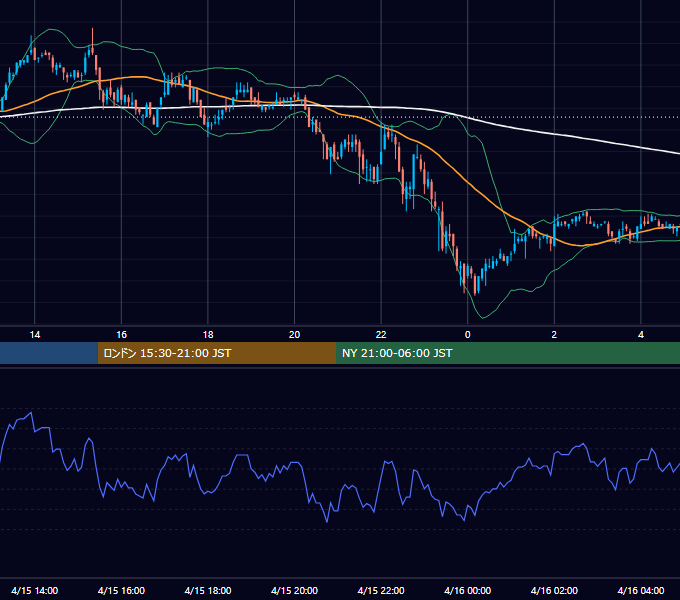The height and width of the screenshot is (600, 680).
Task: Click the 4 hour label on price chart
Action: click(641, 335)
